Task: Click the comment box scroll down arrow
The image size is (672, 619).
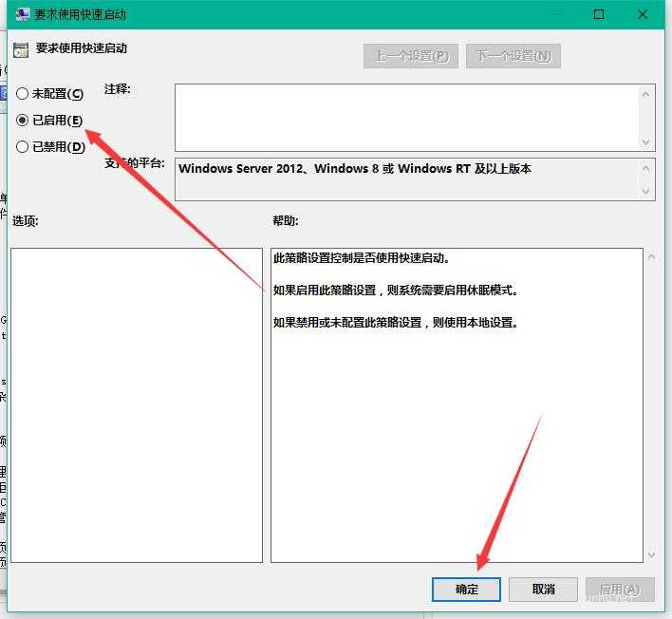Action: 645,141
